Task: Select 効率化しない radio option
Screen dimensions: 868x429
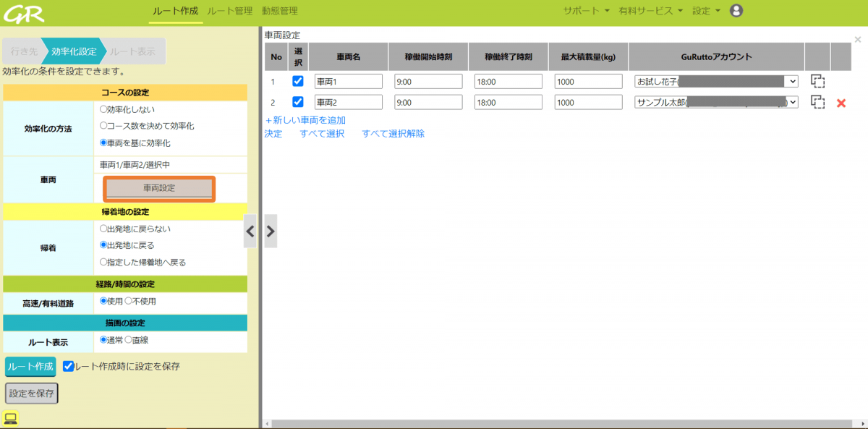Action: click(103, 109)
